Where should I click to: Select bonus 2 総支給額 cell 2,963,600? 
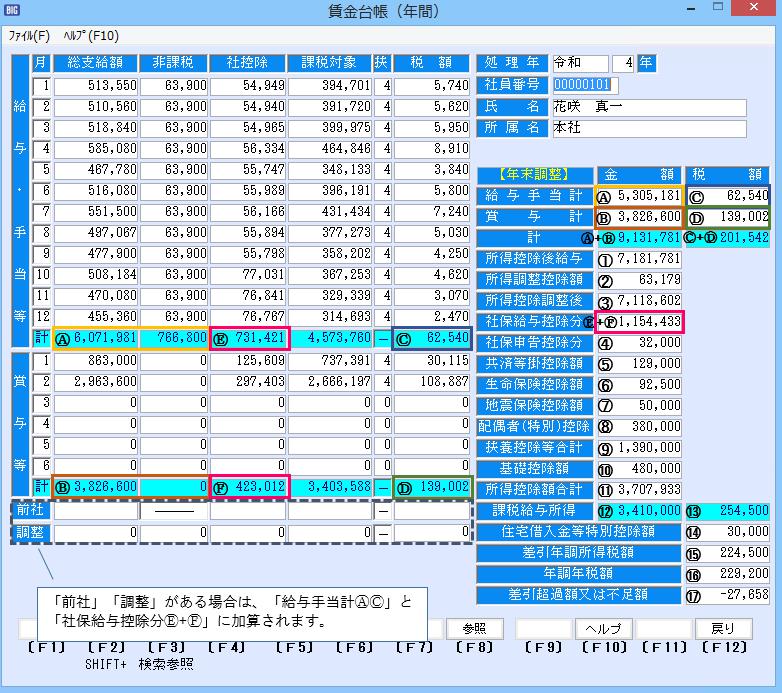pos(96,381)
